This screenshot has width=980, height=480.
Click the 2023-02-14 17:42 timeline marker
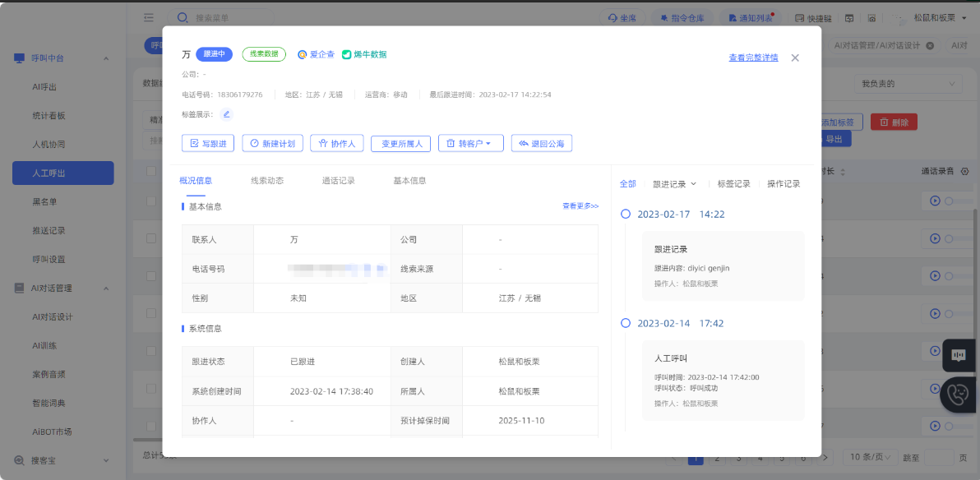point(625,323)
